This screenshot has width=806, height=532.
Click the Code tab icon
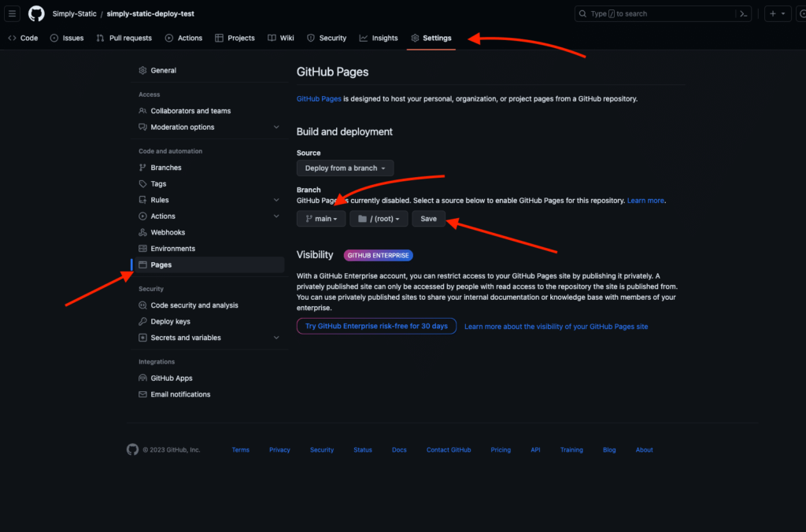[12, 38]
